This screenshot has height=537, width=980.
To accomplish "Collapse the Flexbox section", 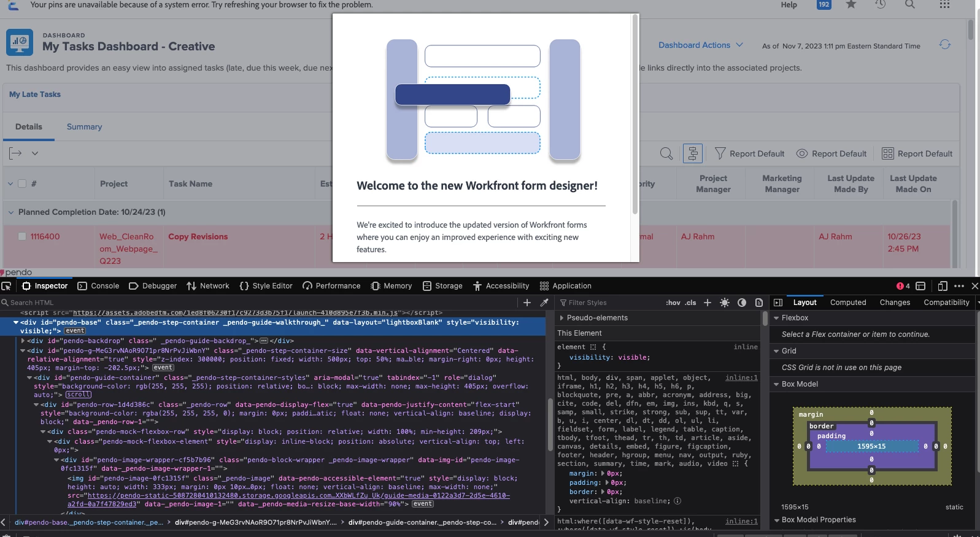I will (776, 318).
